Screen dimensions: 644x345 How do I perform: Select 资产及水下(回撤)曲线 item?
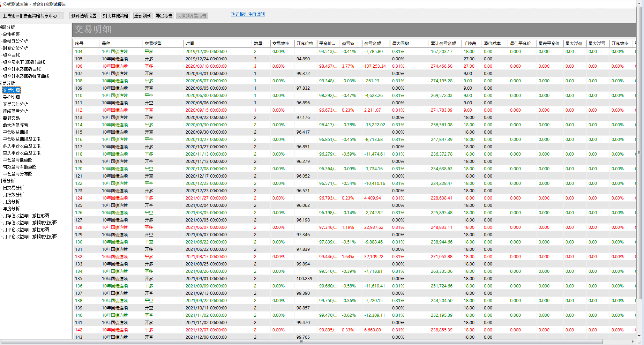(x=24, y=62)
